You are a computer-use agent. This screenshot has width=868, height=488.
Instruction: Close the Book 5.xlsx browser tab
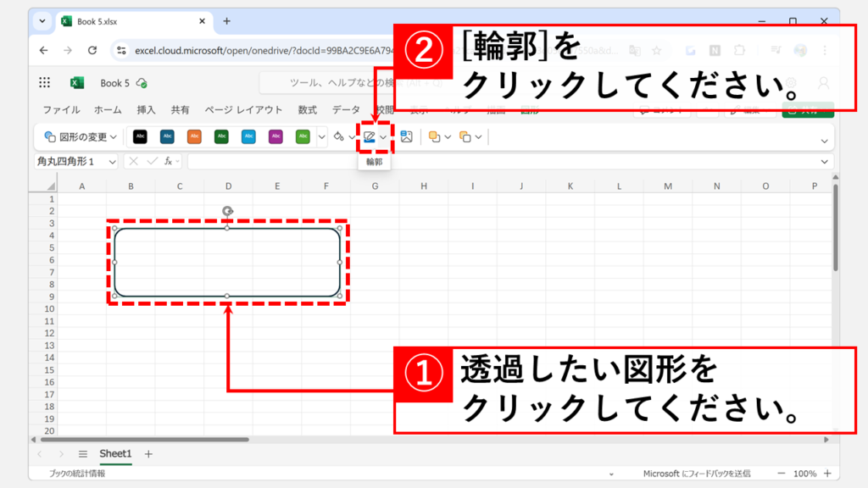[x=202, y=21]
